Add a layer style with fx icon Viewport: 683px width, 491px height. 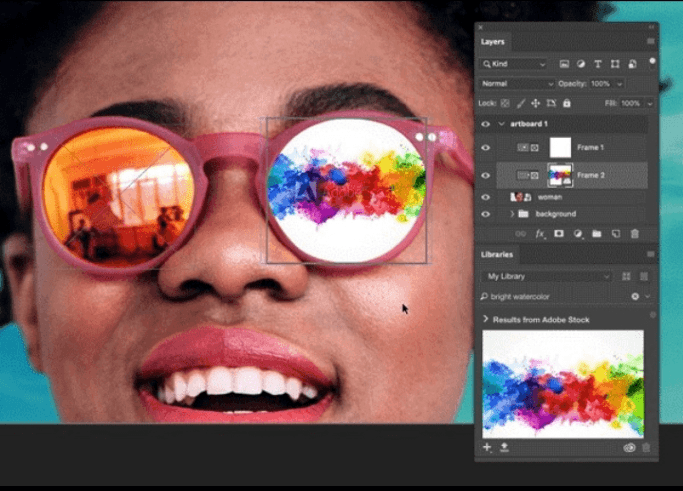point(540,234)
